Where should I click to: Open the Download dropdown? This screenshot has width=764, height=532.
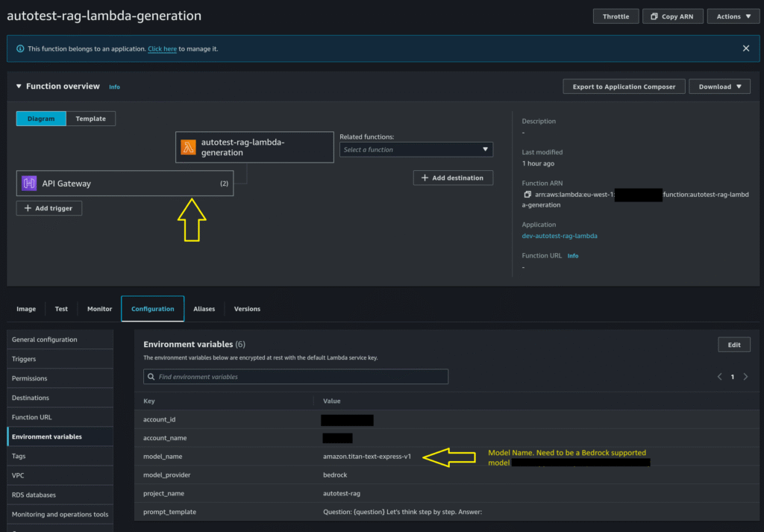click(x=719, y=87)
